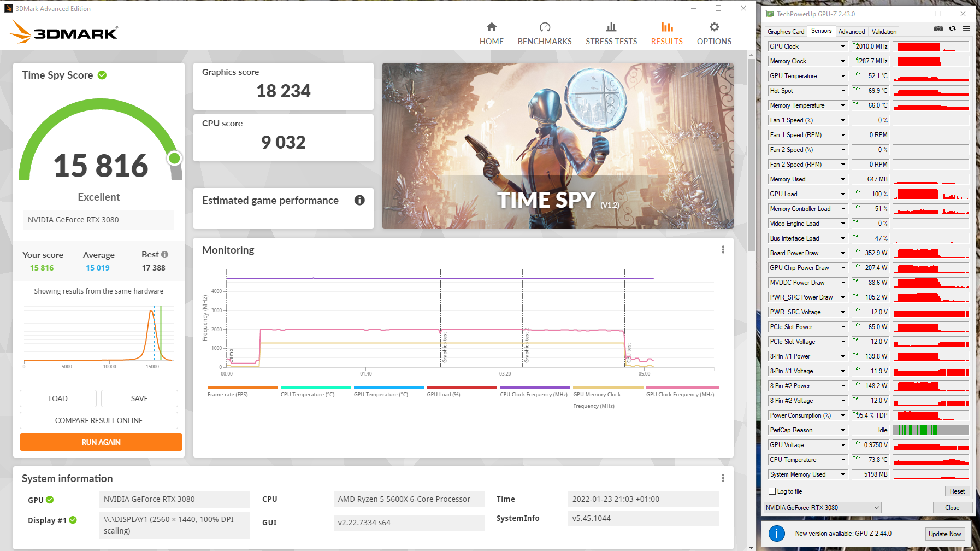Viewport: 980px width, 551px height.
Task: Toggle GPU Memory Clock Frequency legend
Action: (608, 397)
